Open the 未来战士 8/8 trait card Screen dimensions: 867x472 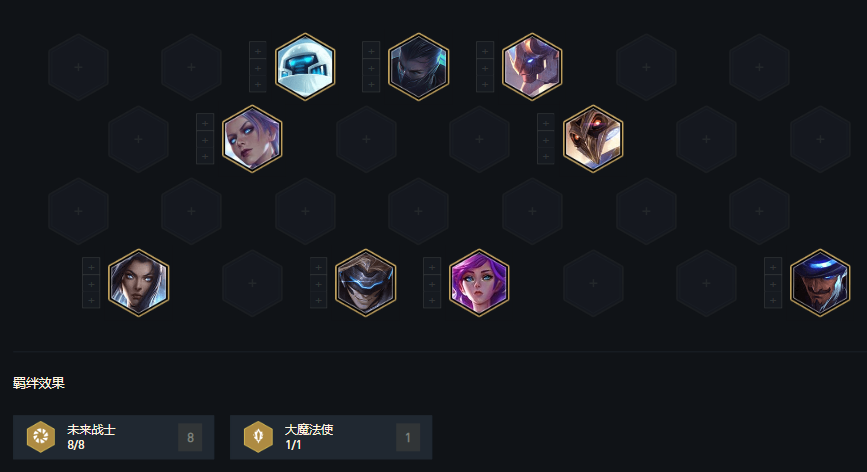pyautogui.click(x=113, y=437)
